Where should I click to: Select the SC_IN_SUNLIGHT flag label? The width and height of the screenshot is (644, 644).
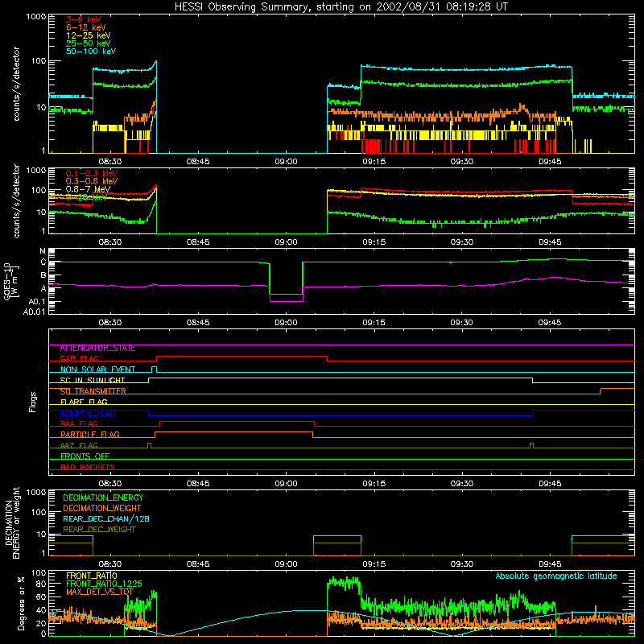[93, 380]
